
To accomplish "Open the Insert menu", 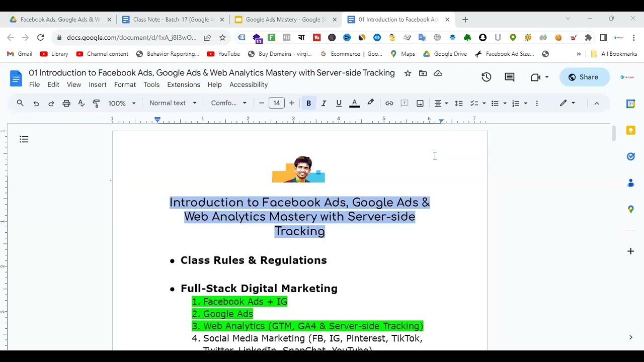I will click(x=98, y=84).
